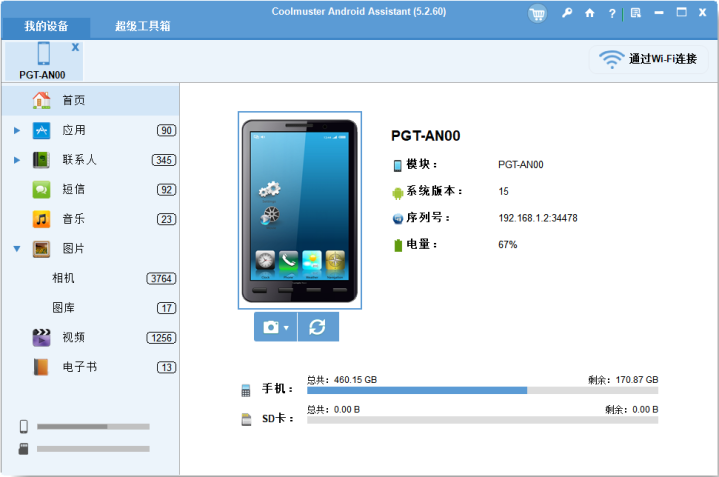
Task: Open the 视频 videos category
Action: coord(90,338)
